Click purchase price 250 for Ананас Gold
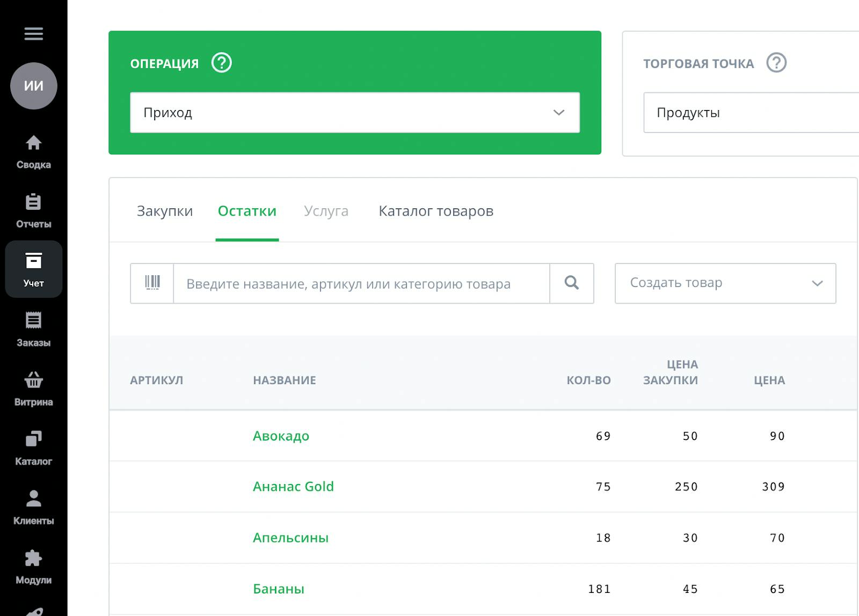The width and height of the screenshot is (859, 616). [687, 487]
